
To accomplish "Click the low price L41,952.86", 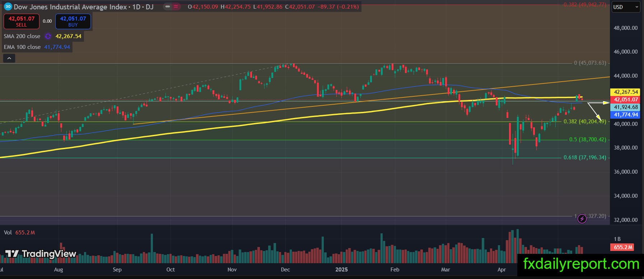I will tap(267, 7).
